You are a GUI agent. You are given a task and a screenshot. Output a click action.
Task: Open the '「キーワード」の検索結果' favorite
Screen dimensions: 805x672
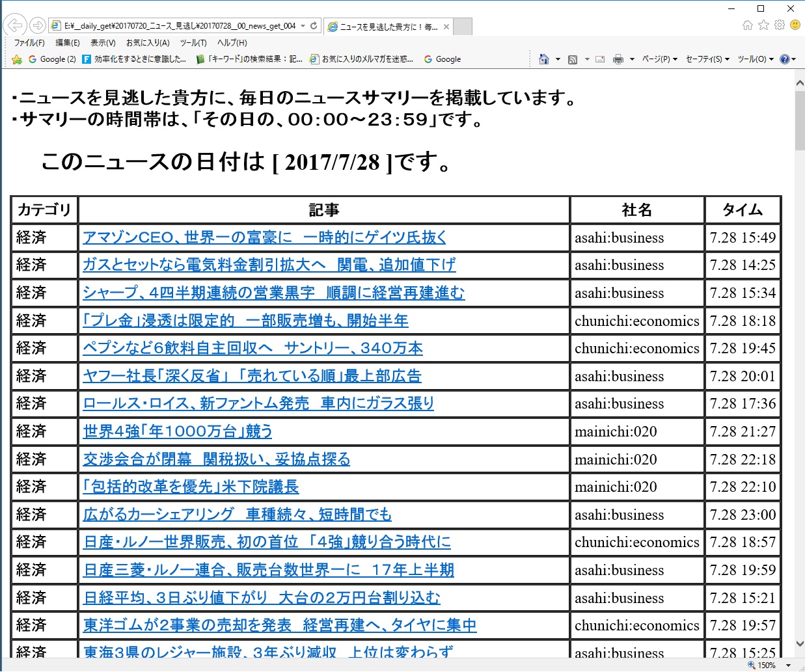(249, 59)
